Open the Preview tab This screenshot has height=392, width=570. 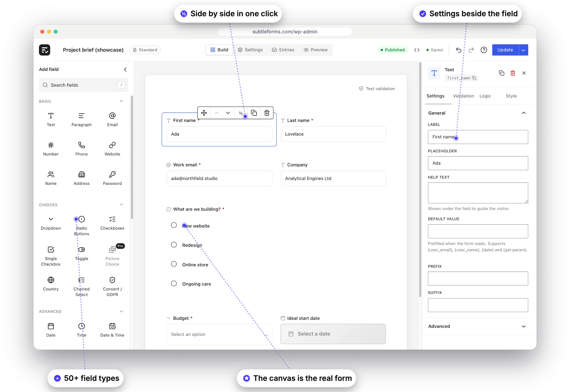(x=316, y=50)
